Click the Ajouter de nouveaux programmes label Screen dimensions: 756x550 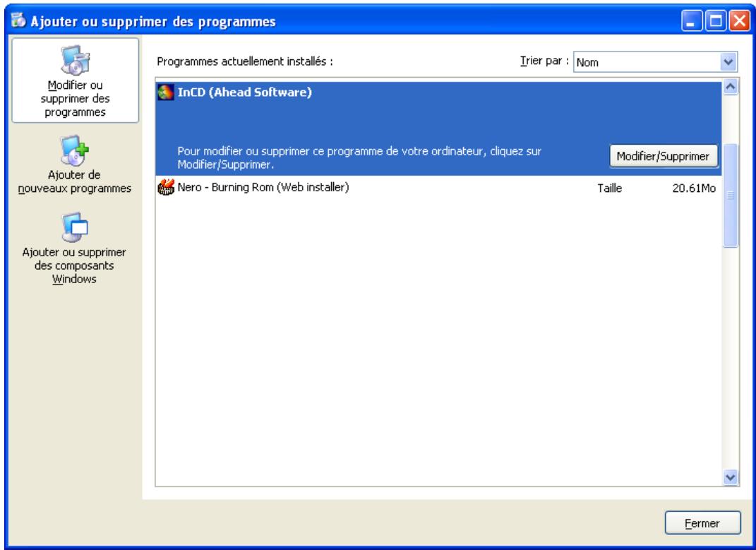75,181
